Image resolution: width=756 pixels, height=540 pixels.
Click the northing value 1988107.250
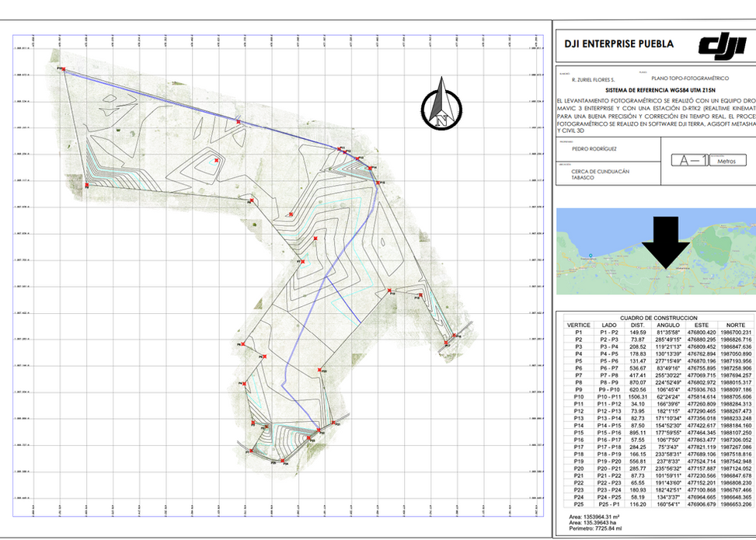coord(737,433)
